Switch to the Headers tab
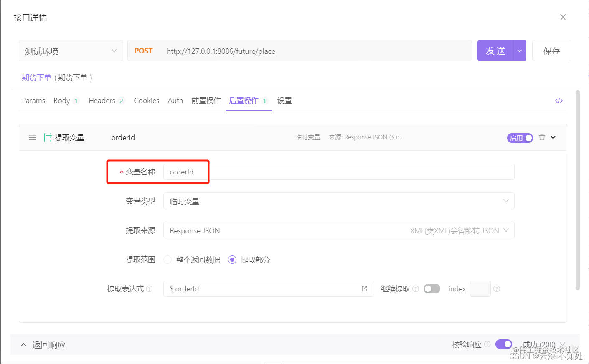This screenshot has height=364, width=589. click(x=102, y=101)
